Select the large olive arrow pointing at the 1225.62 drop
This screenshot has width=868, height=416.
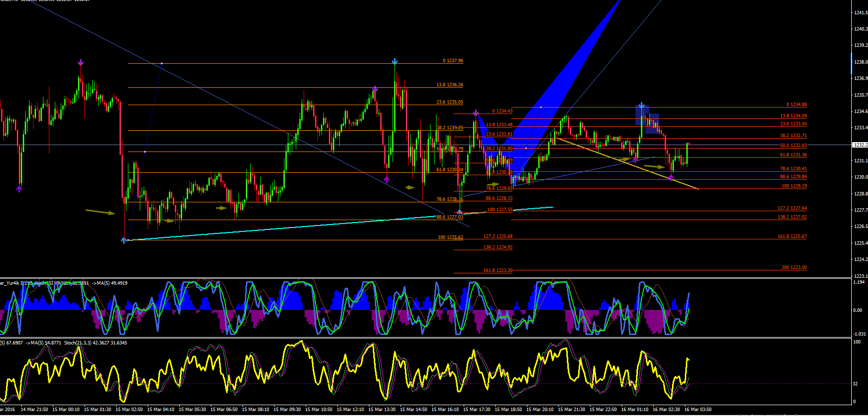pos(101,212)
